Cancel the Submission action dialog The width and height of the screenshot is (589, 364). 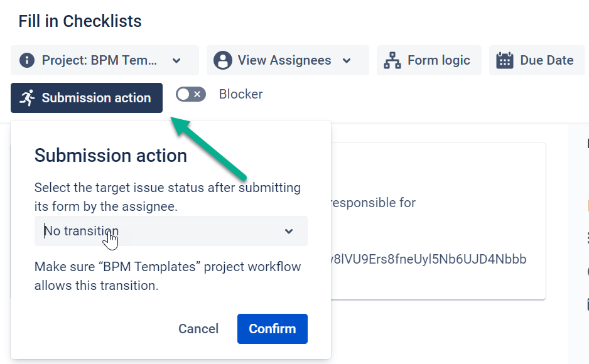[198, 329]
